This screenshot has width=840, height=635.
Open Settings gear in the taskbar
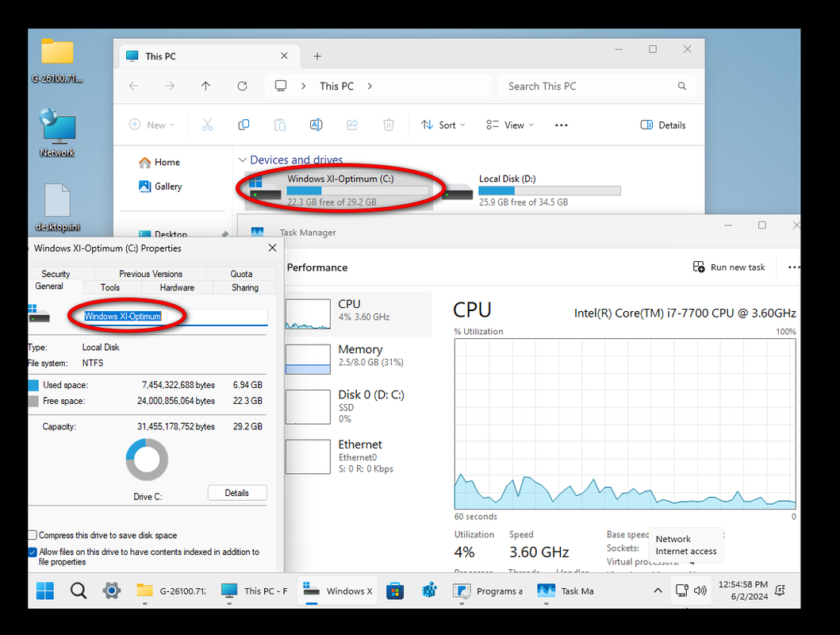click(111, 591)
